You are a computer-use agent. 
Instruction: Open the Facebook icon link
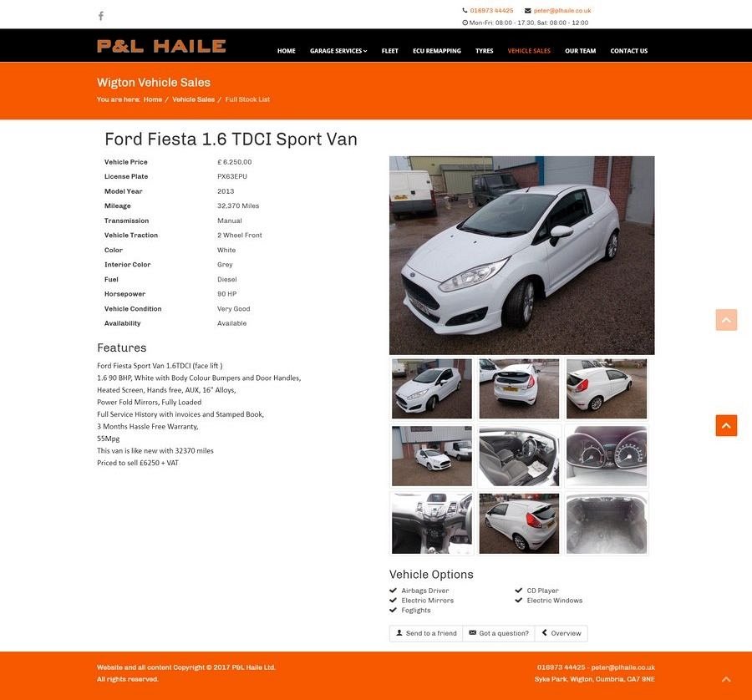(x=101, y=16)
